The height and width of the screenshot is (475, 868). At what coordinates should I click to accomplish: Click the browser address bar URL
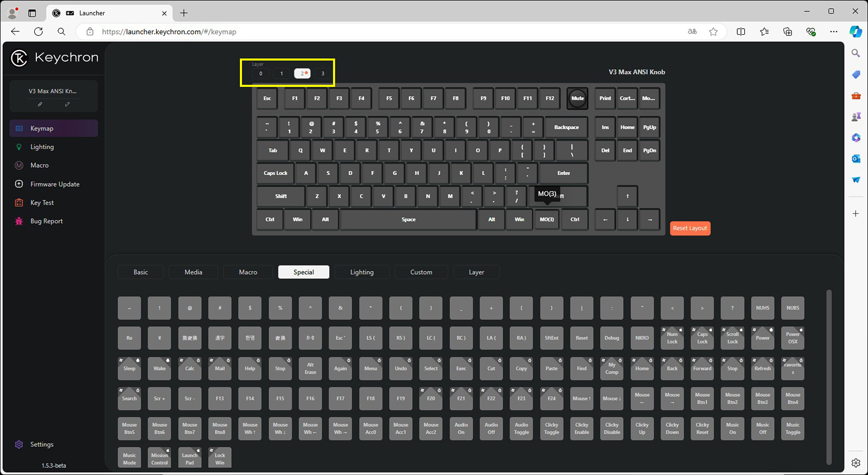pyautogui.click(x=169, y=31)
